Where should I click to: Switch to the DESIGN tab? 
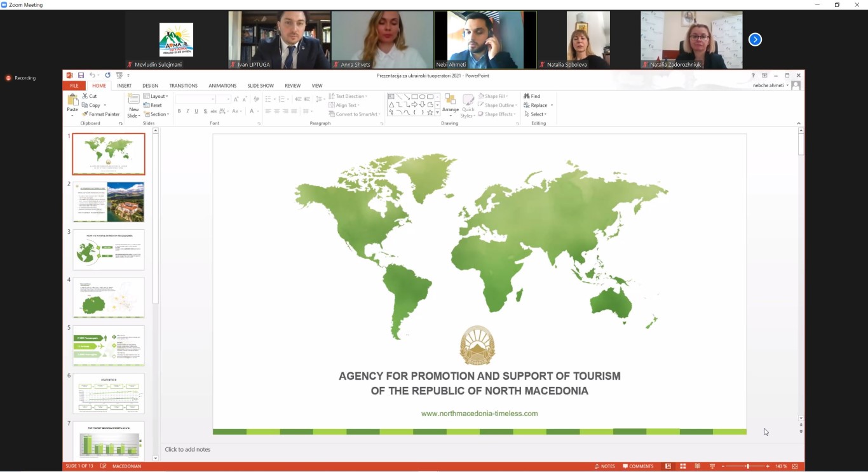pyautogui.click(x=151, y=86)
